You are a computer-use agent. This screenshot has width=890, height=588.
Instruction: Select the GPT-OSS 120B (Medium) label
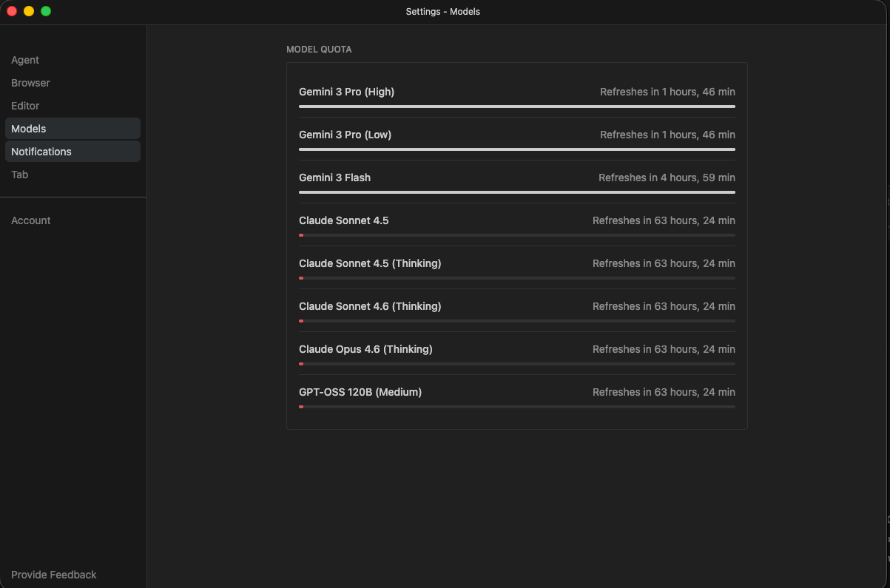click(x=360, y=392)
